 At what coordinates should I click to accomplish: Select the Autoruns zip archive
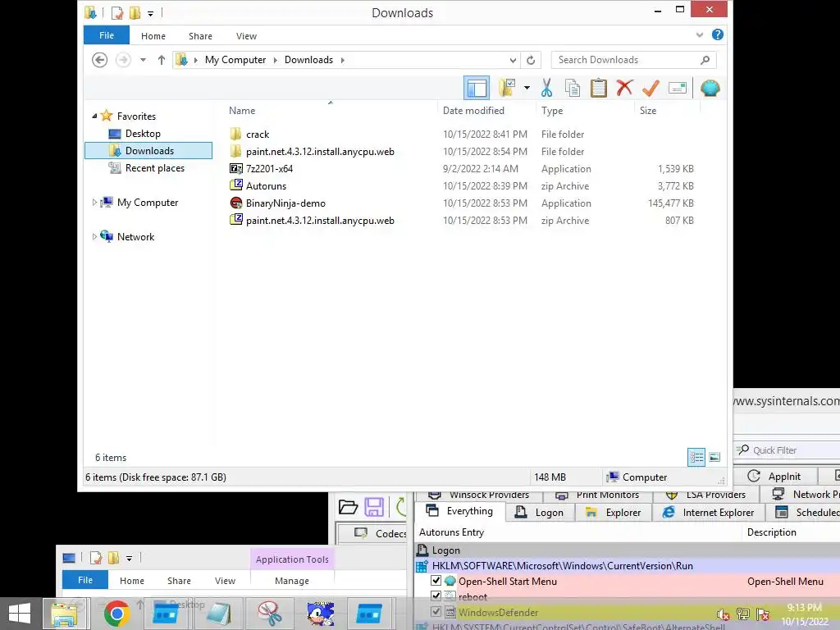(266, 186)
